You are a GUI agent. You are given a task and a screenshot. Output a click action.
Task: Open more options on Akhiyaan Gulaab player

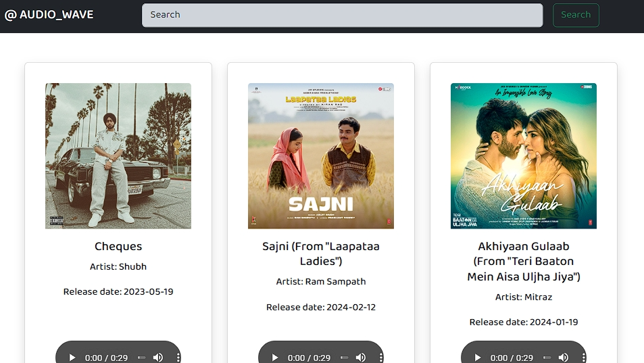point(583,358)
